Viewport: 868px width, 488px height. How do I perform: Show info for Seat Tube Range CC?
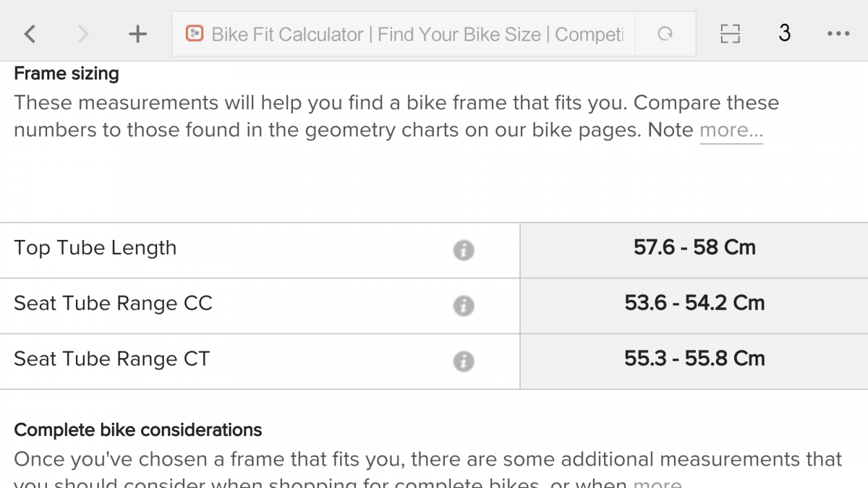464,306
